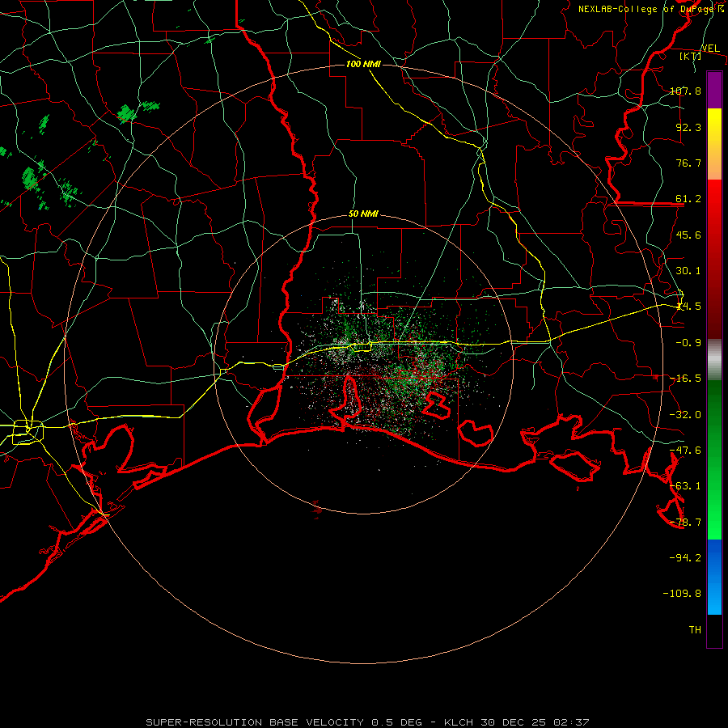Click the -78.7 velocity scale value

[685, 523]
